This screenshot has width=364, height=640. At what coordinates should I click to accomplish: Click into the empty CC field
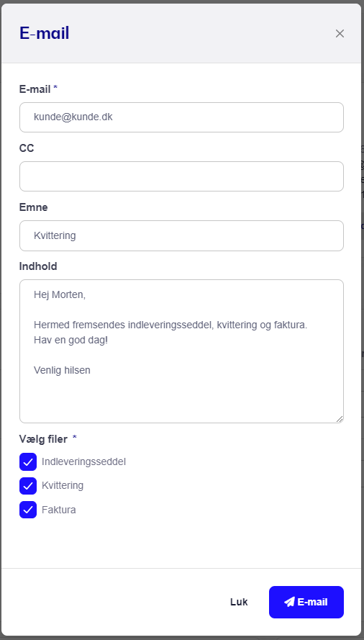(181, 176)
